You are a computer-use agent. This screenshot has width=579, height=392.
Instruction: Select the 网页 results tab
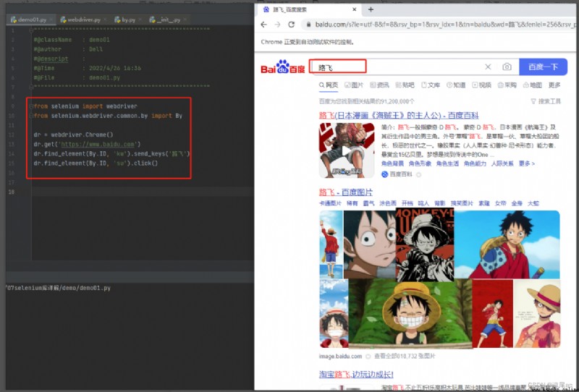click(329, 85)
